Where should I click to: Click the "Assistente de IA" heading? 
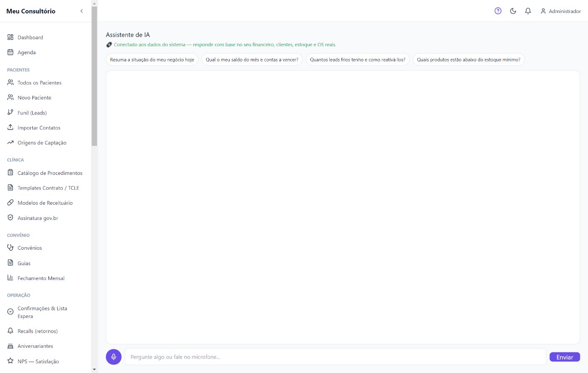128,35
